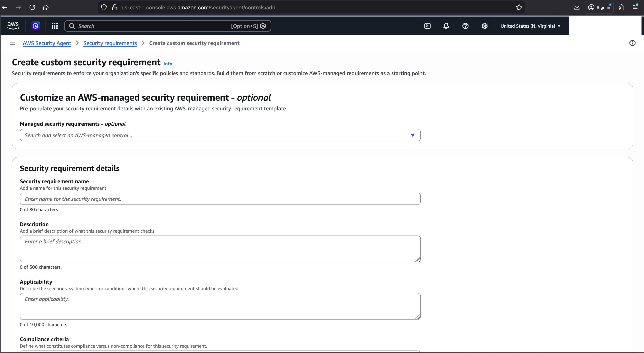Open the Amazon Q assistant icon
644x353 pixels.
point(35,26)
